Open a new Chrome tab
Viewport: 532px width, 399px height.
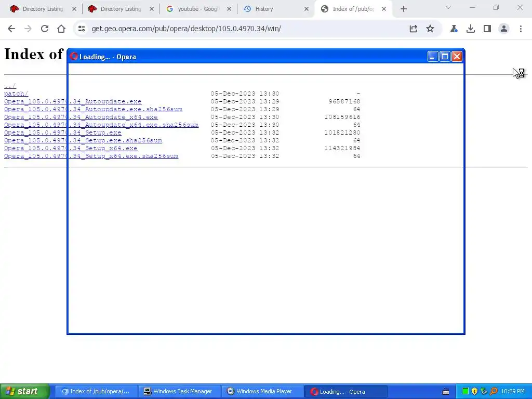coord(403,9)
